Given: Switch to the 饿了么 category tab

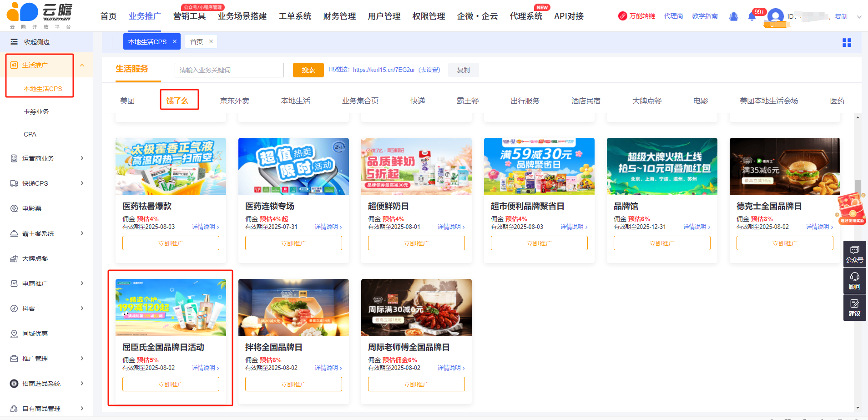Looking at the screenshot, I should (x=177, y=101).
